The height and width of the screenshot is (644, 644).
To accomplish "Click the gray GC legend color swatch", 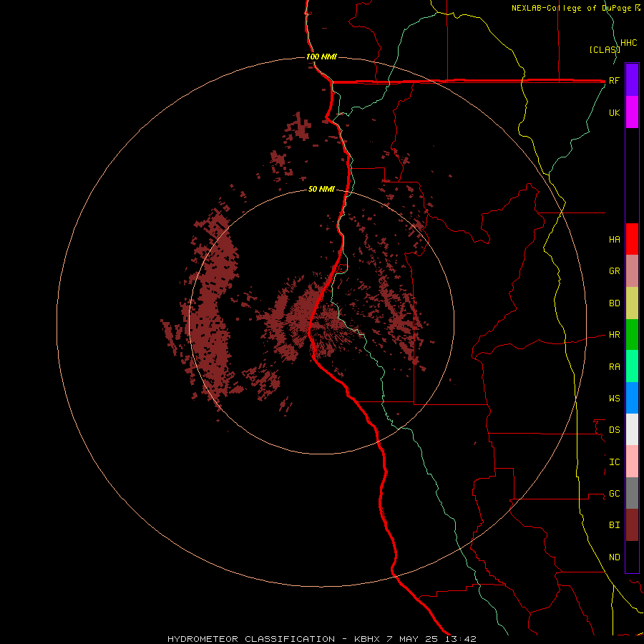I will click(x=632, y=493).
